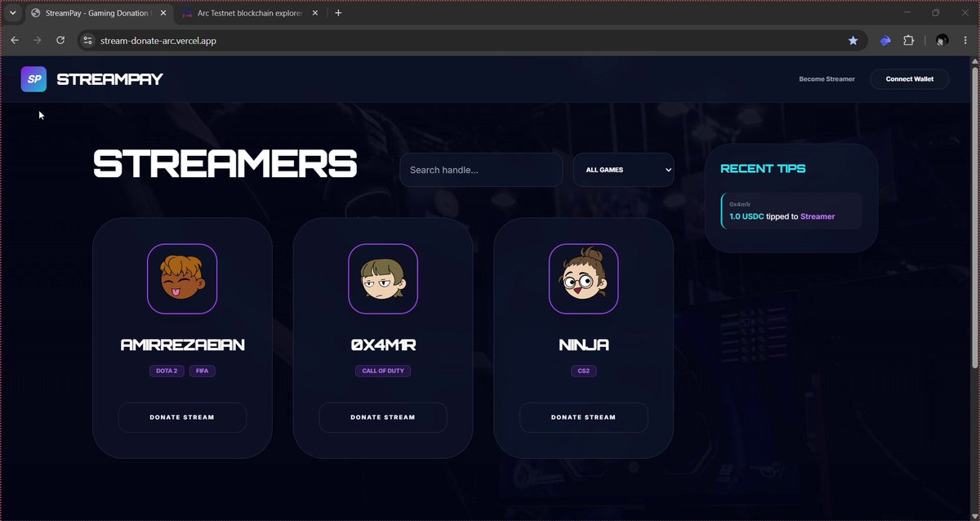The width and height of the screenshot is (980, 521).
Task: Click the page vertical scrollbar
Action: pyautogui.click(x=974, y=212)
